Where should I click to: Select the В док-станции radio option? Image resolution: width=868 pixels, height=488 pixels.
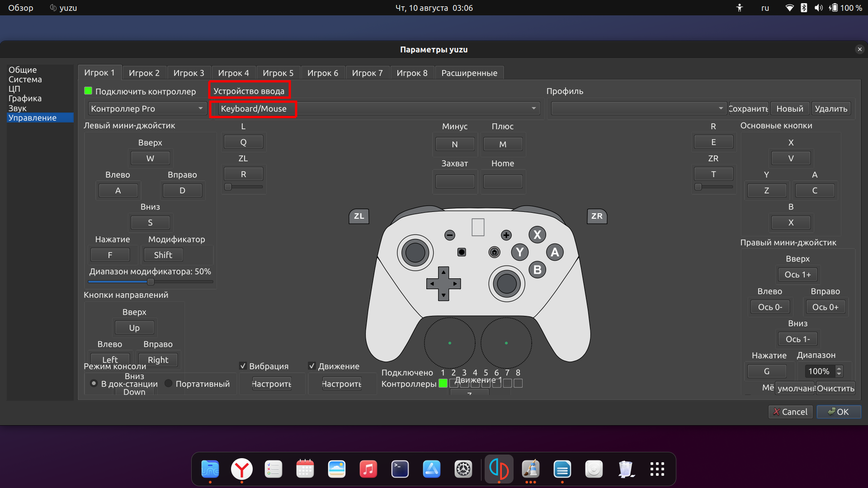pos(94,383)
